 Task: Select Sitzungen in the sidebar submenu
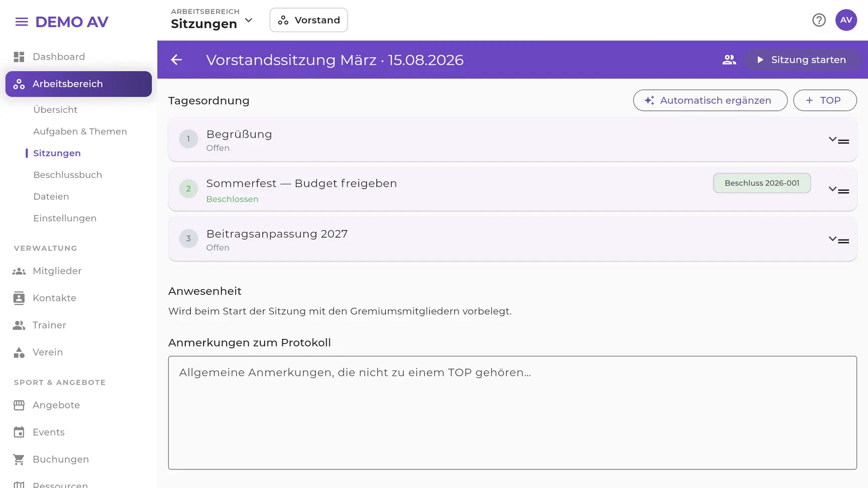tap(57, 153)
